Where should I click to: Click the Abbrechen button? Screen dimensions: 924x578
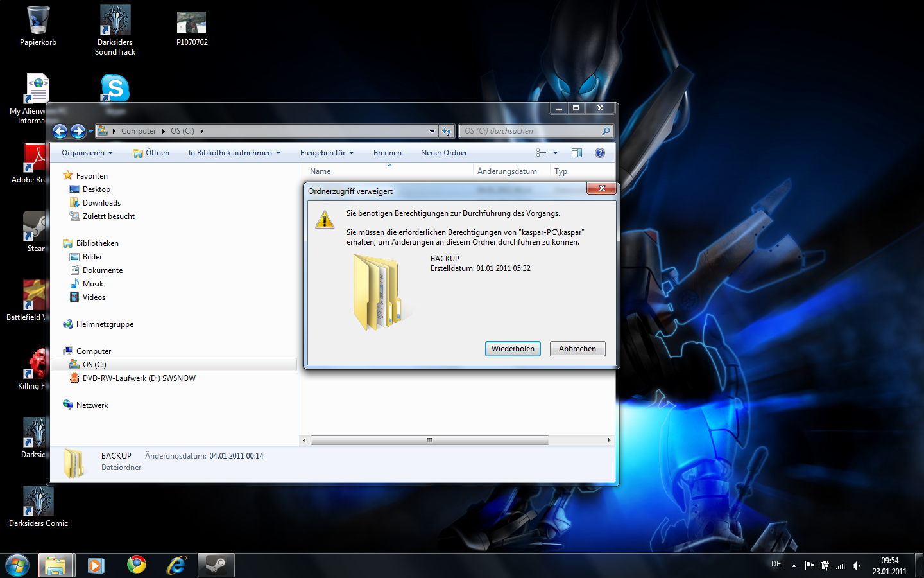[577, 349]
